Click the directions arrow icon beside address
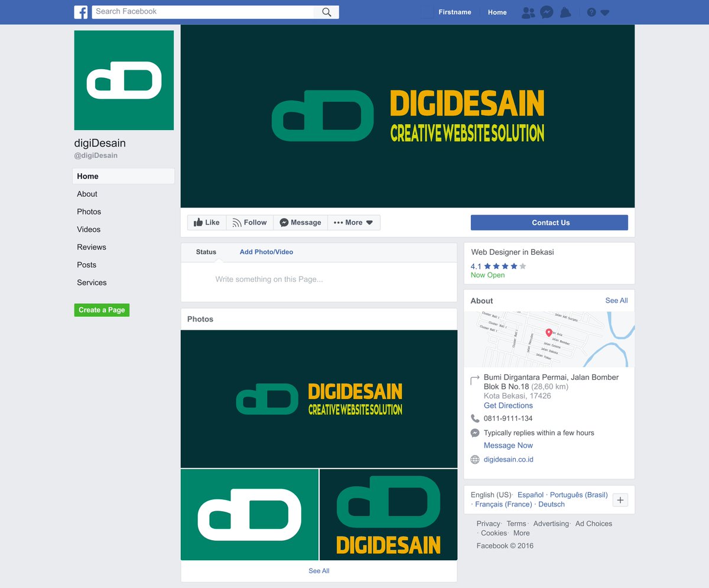The image size is (709, 588). click(x=475, y=380)
